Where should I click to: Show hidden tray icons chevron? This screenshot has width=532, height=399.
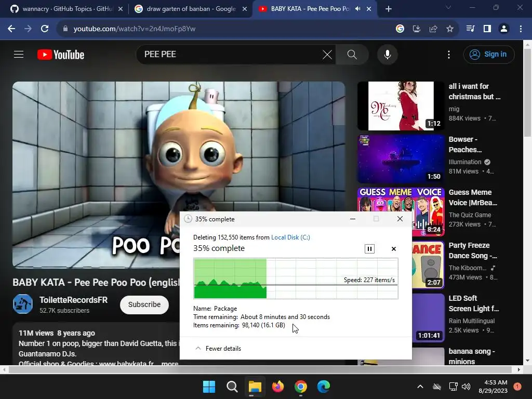pyautogui.click(x=420, y=387)
